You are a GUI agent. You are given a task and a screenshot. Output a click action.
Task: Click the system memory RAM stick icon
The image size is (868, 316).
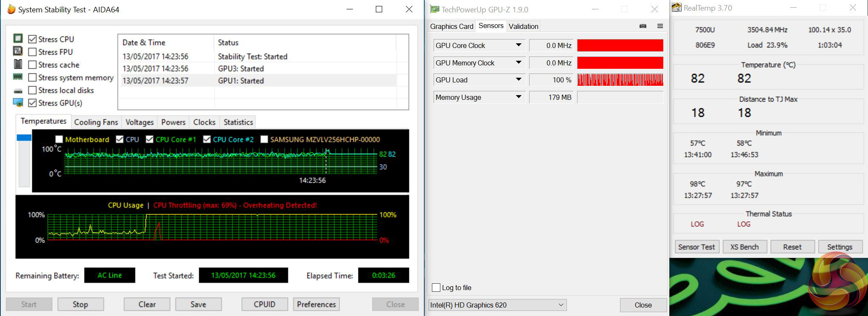point(18,77)
